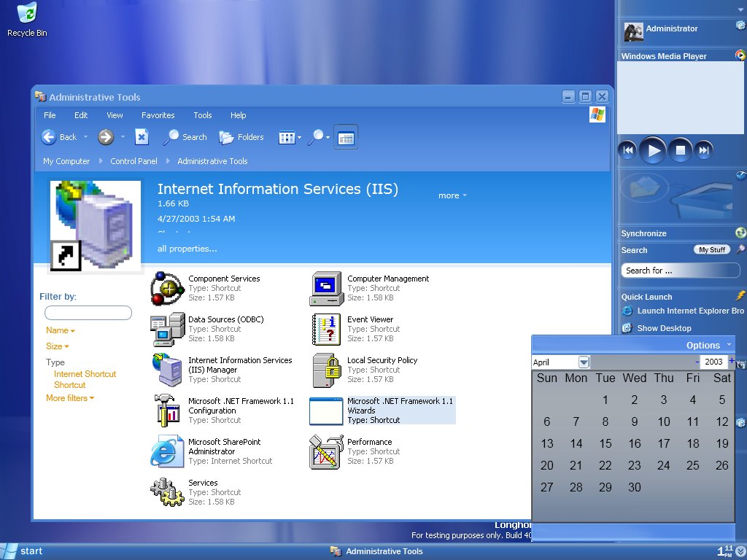Open the April month dropdown
Viewport: 747px width, 560px height.
584,362
